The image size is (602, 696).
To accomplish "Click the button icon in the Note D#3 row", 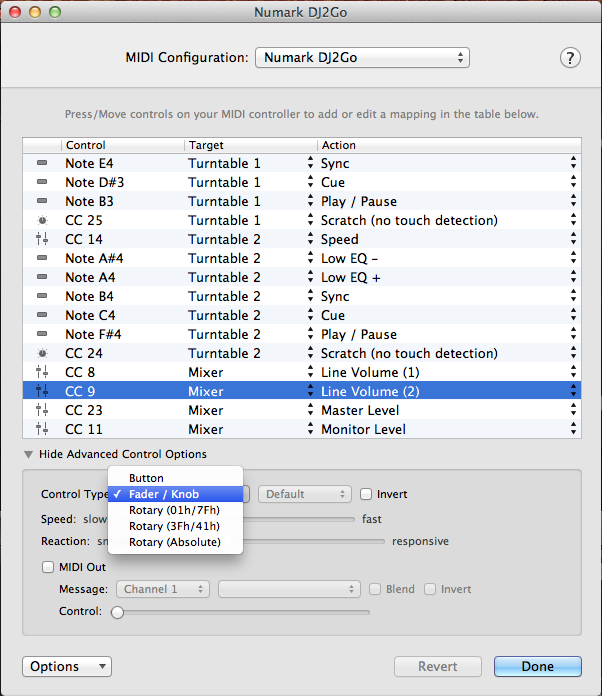I will [42, 182].
